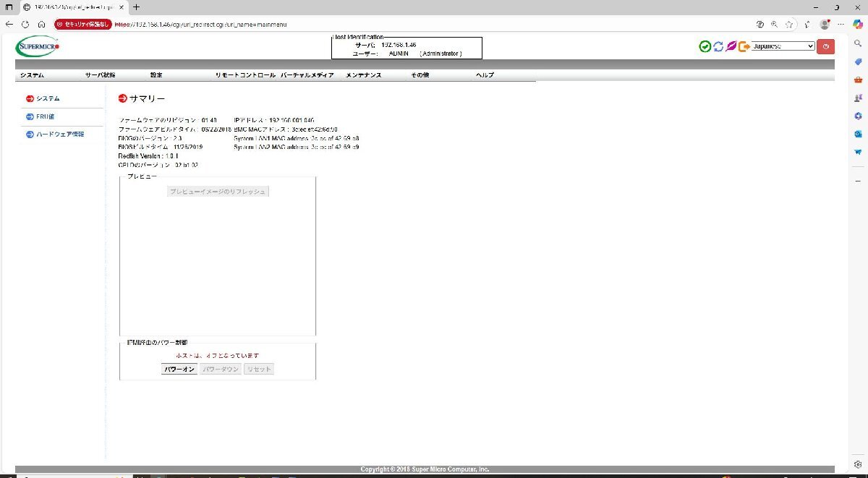
Task: Click the purple leaf icon
Action: point(731,46)
